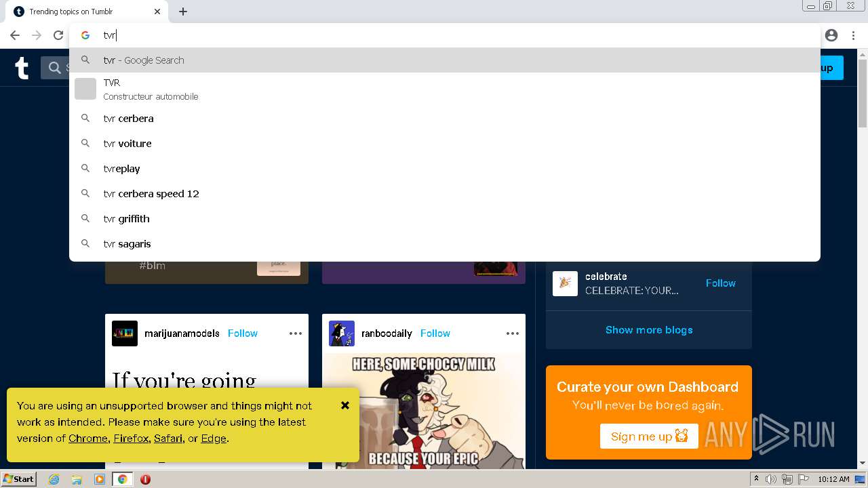Open the Chrome three-dot menu
This screenshot has height=488, width=868.
pyautogui.click(x=853, y=35)
